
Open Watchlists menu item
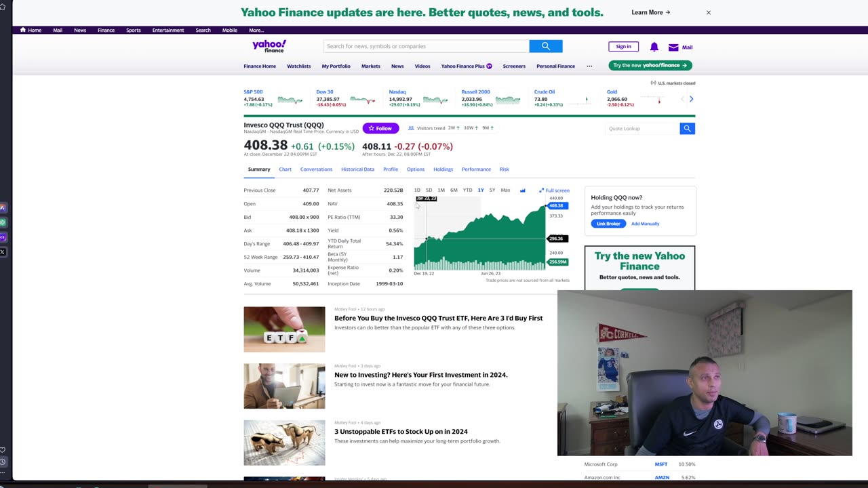298,66
